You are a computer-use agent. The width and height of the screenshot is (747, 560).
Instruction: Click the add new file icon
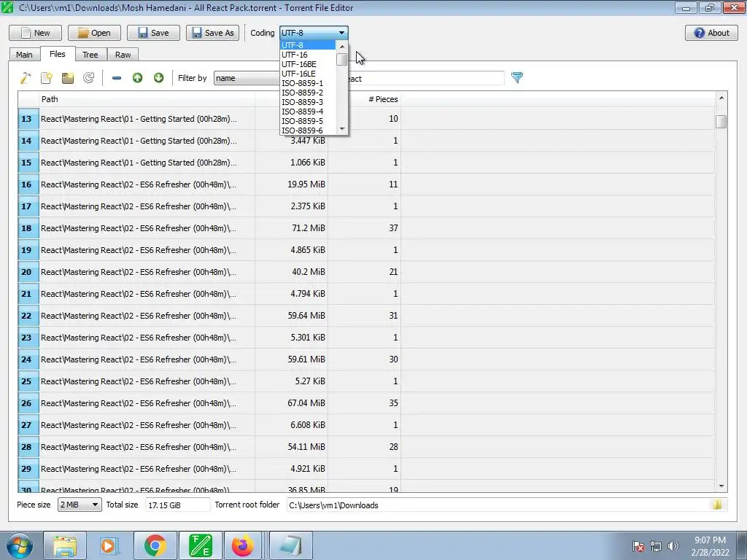tap(46, 77)
